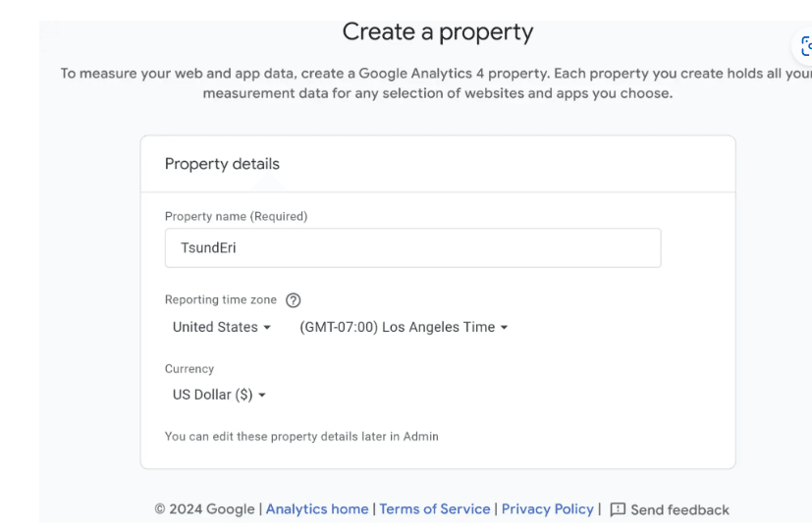The height and width of the screenshot is (532, 812).
Task: Open the US Dollar currency dropdown
Action: [219, 395]
